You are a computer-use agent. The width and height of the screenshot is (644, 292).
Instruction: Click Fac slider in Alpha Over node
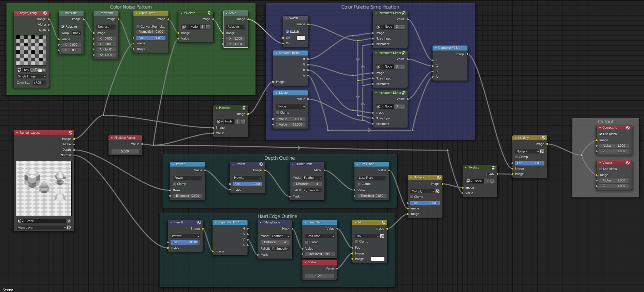(151, 38)
